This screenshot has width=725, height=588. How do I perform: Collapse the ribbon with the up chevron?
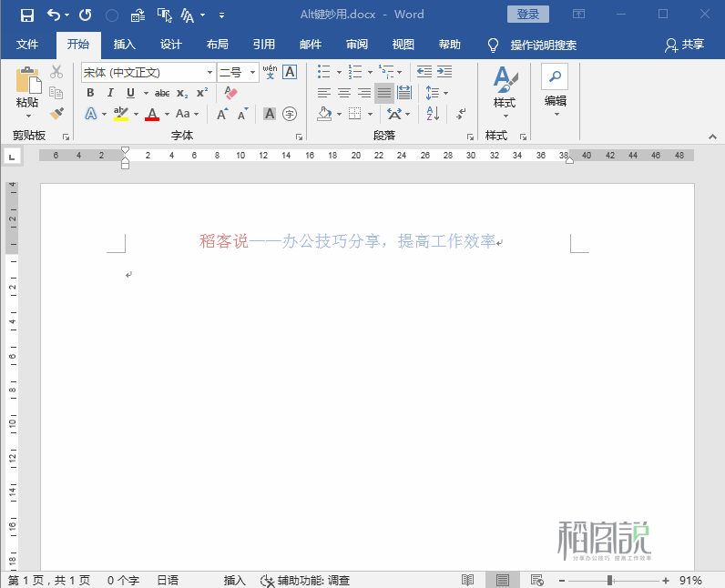tap(712, 137)
